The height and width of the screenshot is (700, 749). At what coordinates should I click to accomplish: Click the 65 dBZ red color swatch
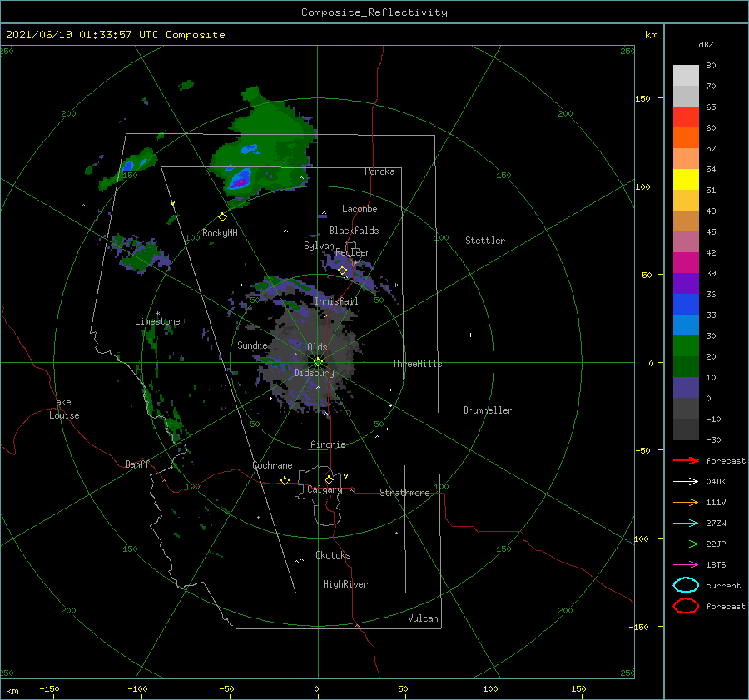[x=686, y=117]
